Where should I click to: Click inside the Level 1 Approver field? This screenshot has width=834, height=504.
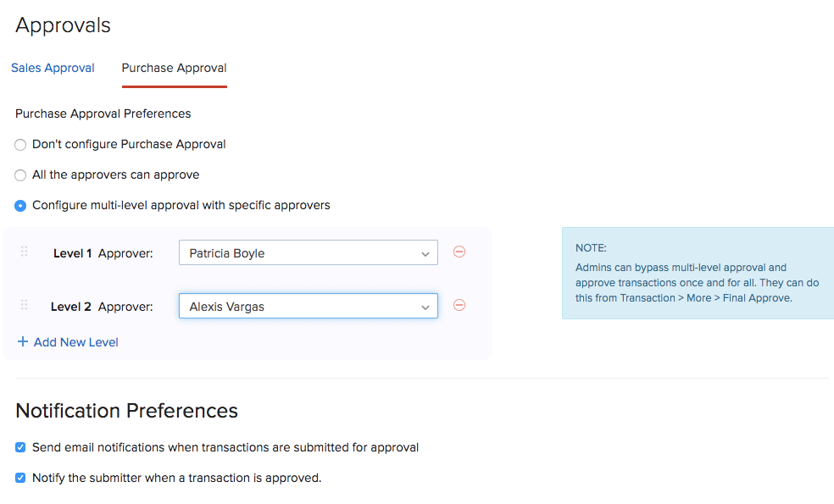[288, 252]
